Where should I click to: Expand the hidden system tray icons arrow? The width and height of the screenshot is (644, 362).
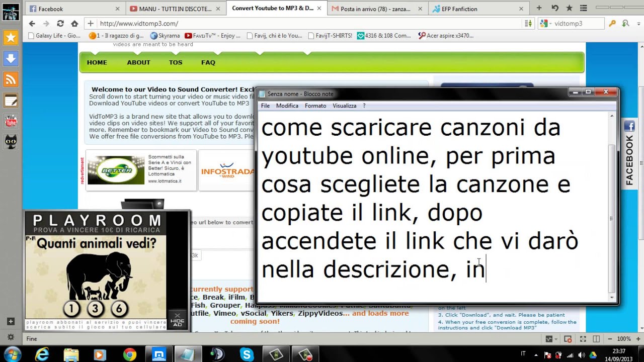tap(536, 354)
